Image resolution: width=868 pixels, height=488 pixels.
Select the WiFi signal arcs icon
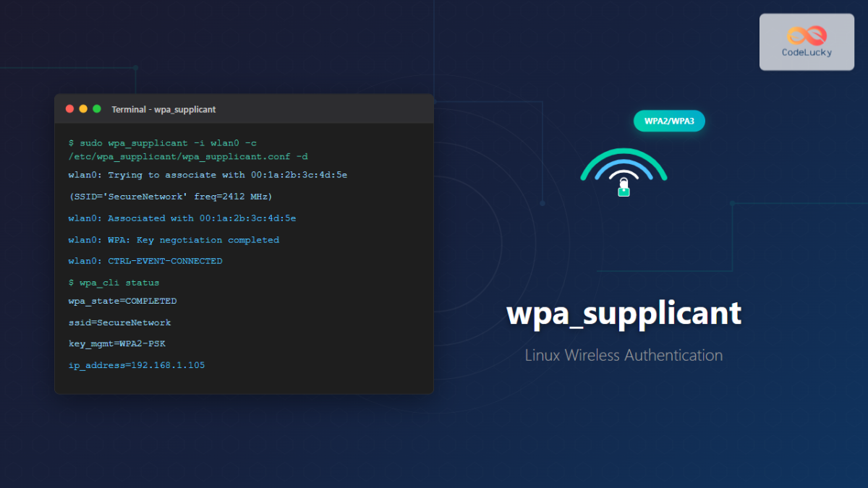click(624, 166)
